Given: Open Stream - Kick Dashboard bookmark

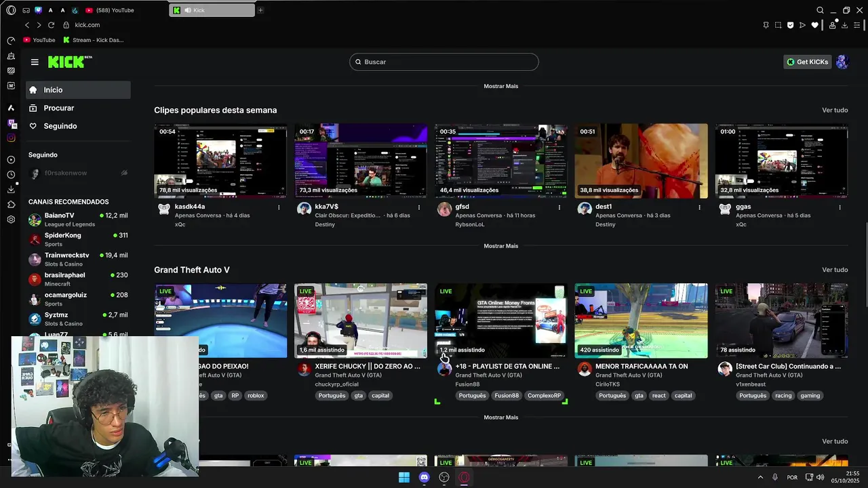Looking at the screenshot, I should pyautogui.click(x=94, y=40).
